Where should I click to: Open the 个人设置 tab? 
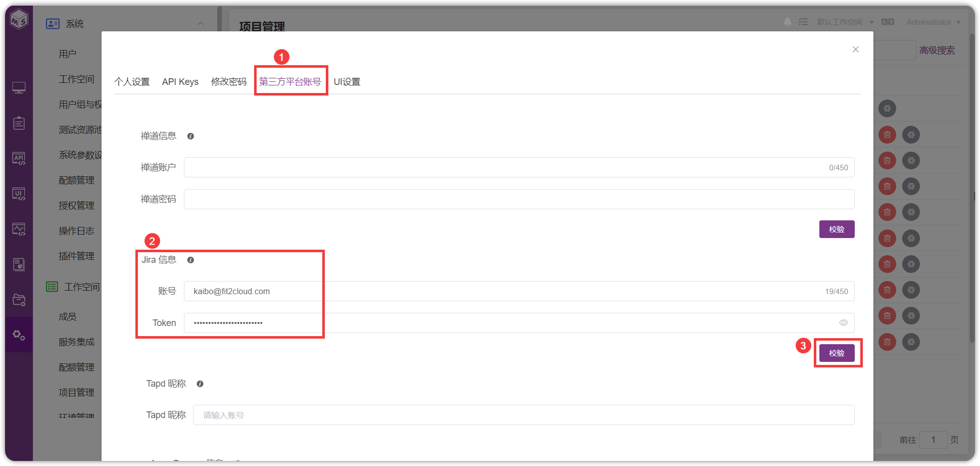point(132,82)
